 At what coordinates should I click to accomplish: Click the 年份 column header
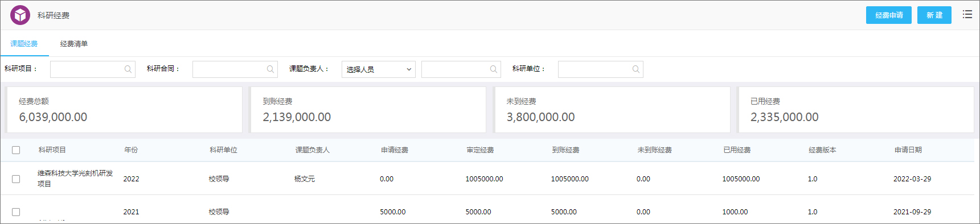pyautogui.click(x=131, y=150)
